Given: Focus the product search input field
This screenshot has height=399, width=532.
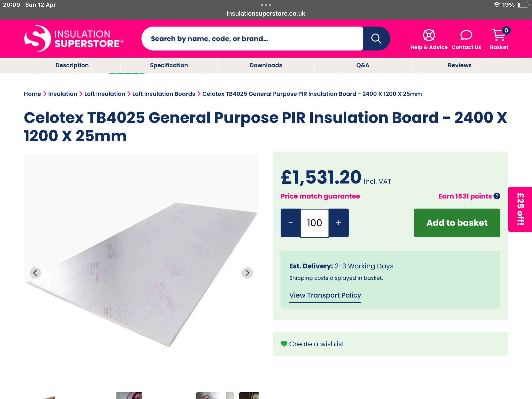Looking at the screenshot, I should tap(252, 39).
